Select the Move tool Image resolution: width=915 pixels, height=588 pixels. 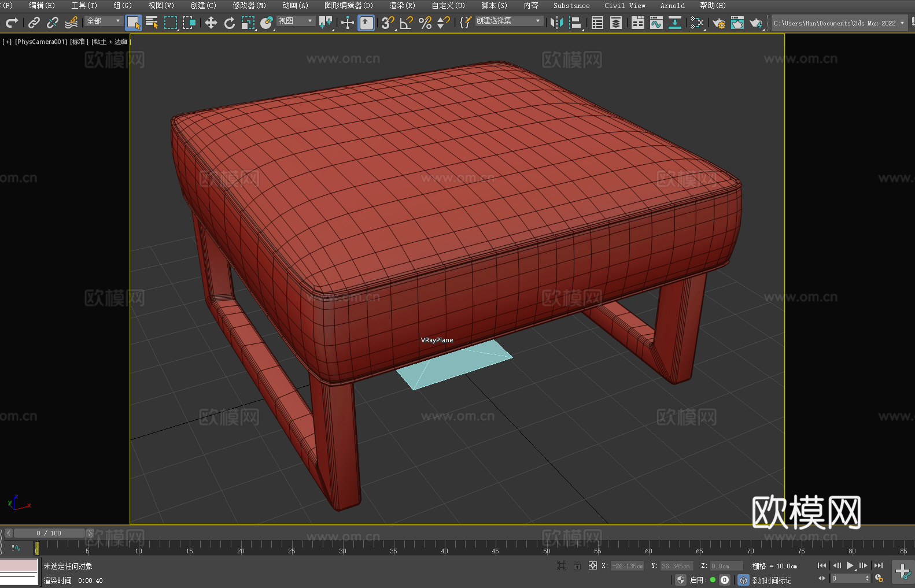[x=211, y=23]
